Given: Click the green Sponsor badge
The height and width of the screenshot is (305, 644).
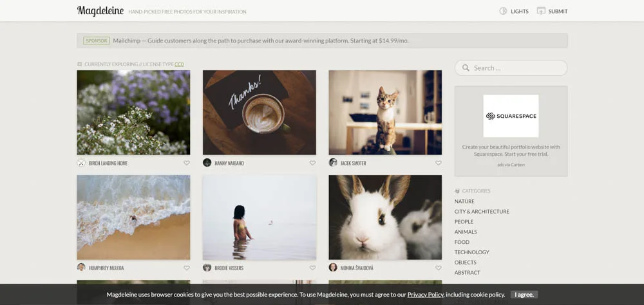Looking at the screenshot, I should [97, 41].
